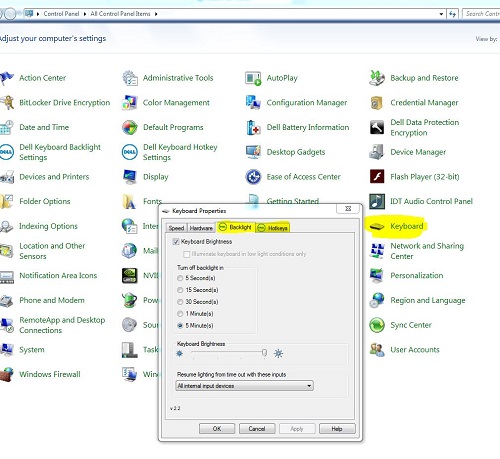
Task: Open the address bar history dropdown arrow
Action: [x=441, y=14]
